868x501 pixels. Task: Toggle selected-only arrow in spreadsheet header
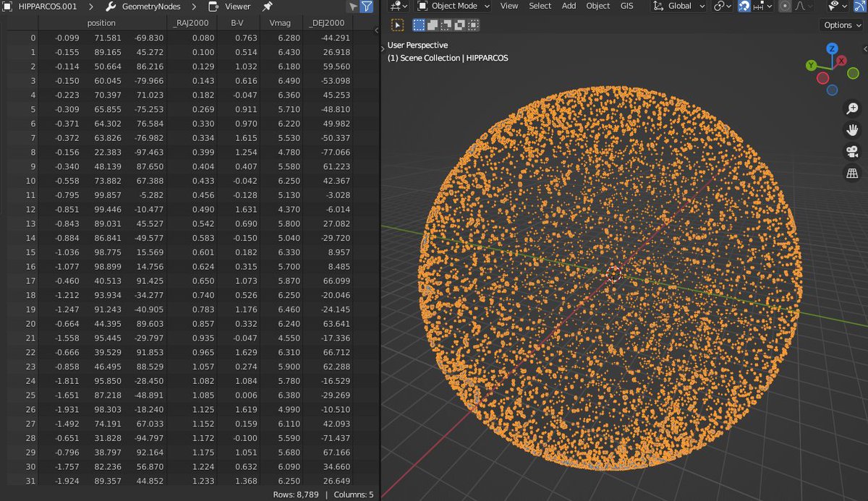pos(353,7)
